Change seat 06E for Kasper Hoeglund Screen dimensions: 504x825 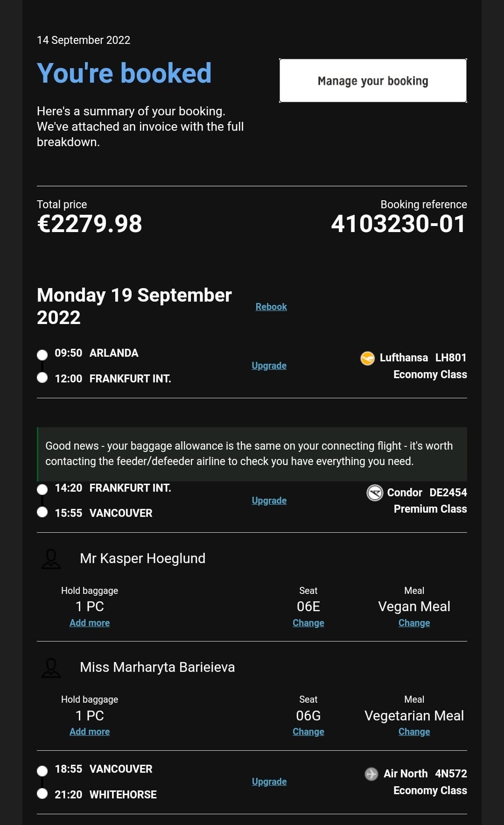308,623
